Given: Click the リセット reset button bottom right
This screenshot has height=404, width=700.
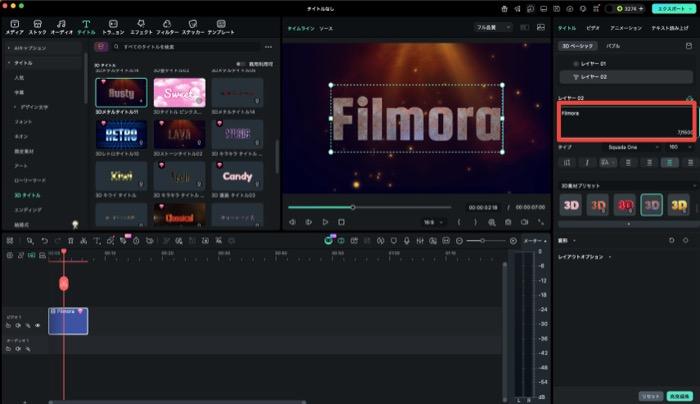Looking at the screenshot, I should point(650,396).
